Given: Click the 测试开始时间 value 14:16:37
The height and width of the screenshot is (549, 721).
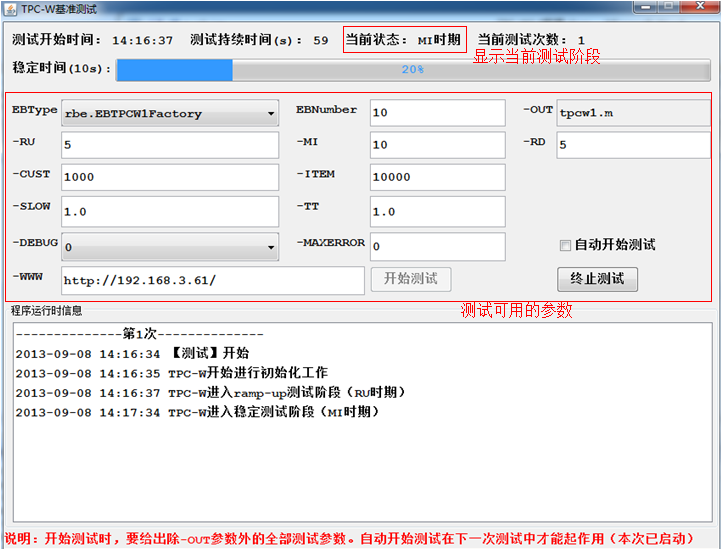Looking at the screenshot, I should [x=143, y=40].
